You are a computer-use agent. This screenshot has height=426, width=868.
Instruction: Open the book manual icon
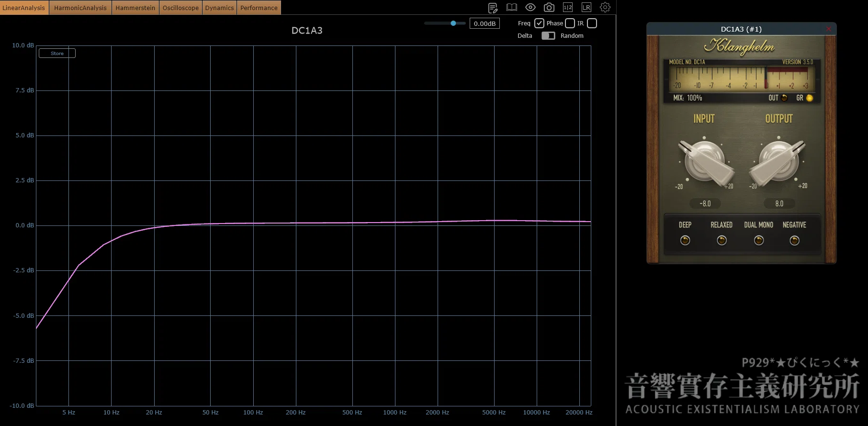(x=512, y=8)
